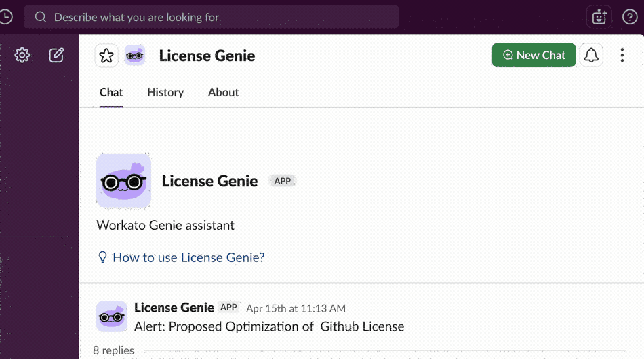Viewport: 644px width, 359px height.
Task: Click the License Genie sender name on the message
Action: (174, 308)
